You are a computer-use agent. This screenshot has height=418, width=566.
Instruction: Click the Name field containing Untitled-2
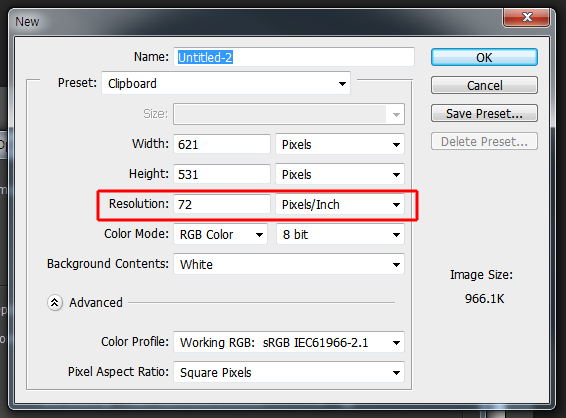(x=294, y=57)
